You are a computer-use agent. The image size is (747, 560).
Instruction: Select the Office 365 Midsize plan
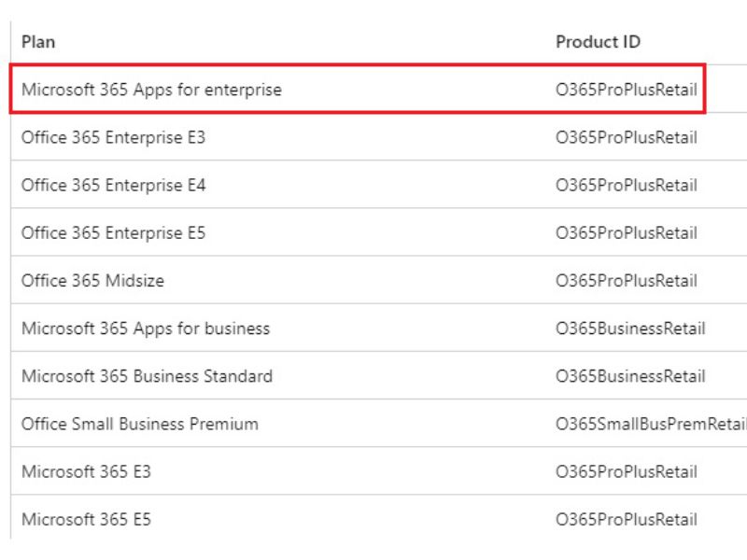(x=92, y=281)
